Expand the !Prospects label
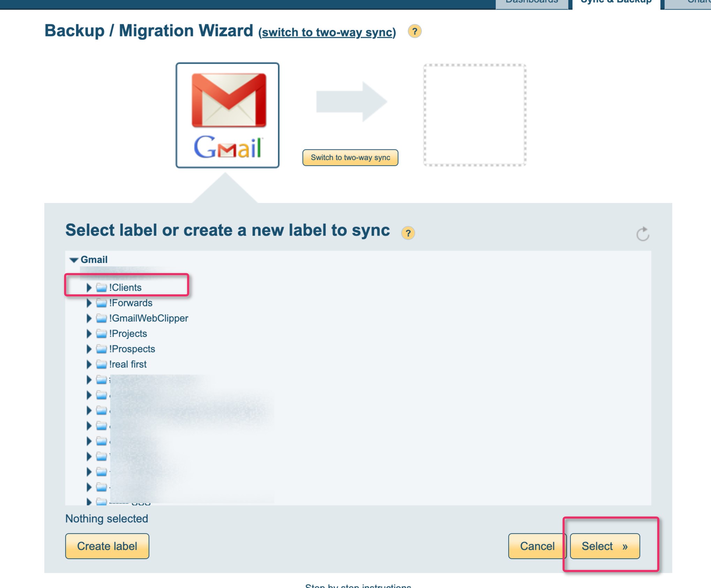Viewport: 711px width, 588px height. (89, 349)
